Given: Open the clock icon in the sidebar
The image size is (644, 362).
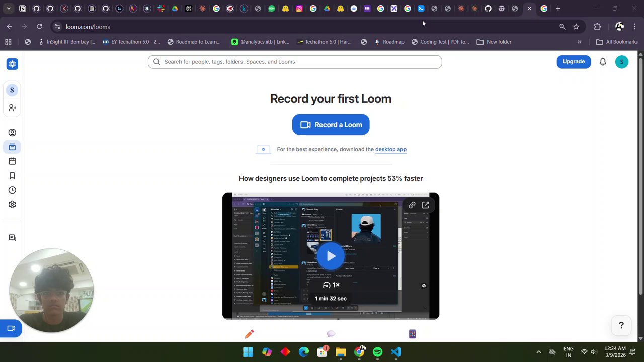Looking at the screenshot, I should point(12,190).
